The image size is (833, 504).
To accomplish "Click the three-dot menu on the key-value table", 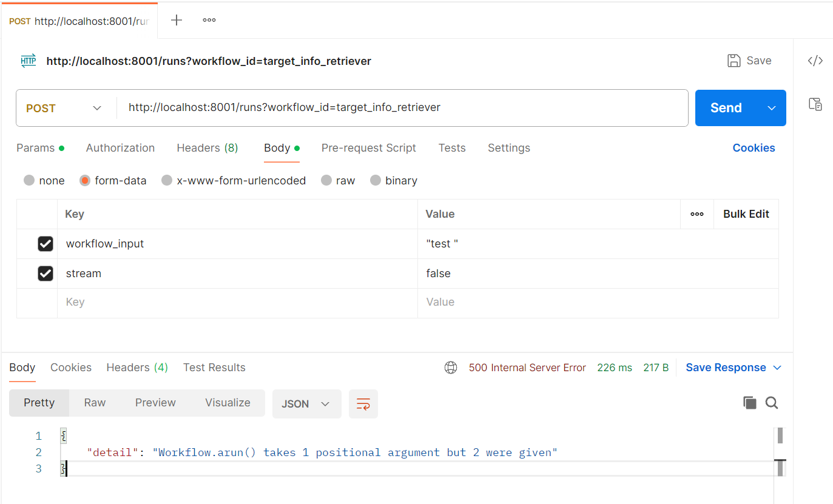I will (x=696, y=213).
